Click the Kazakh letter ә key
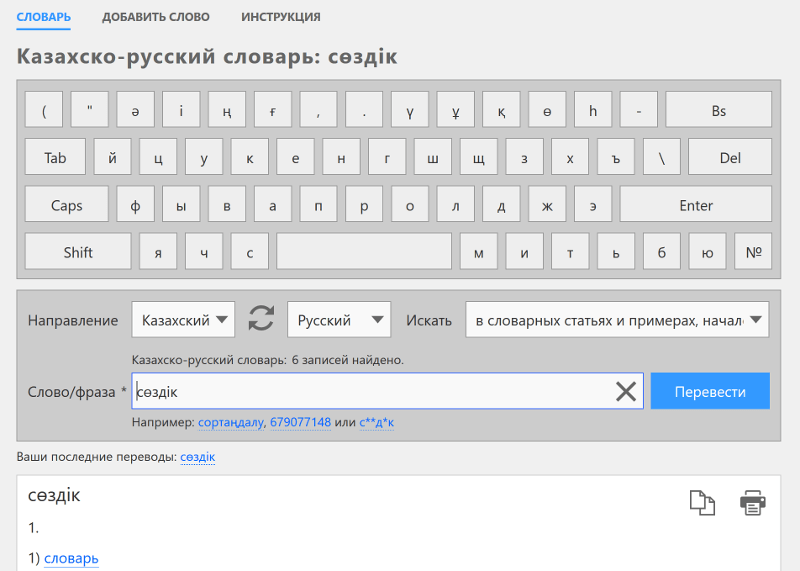This screenshot has height=571, width=800. tap(135, 109)
